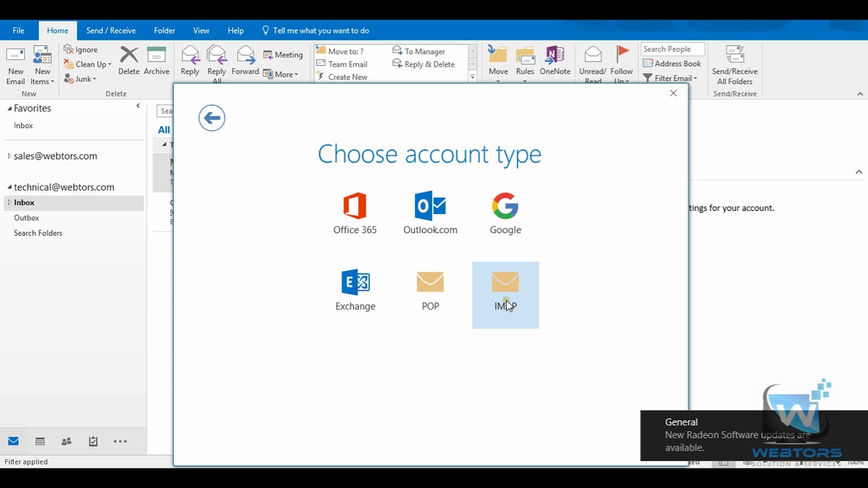Pick the Google account type
Image resolution: width=868 pixels, height=488 pixels.
(x=505, y=213)
